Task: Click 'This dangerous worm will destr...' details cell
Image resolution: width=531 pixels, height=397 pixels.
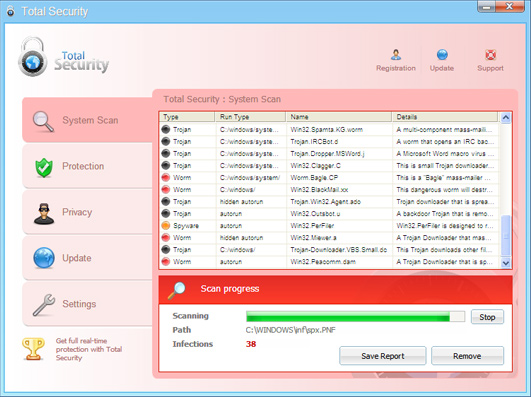Action: (444, 189)
